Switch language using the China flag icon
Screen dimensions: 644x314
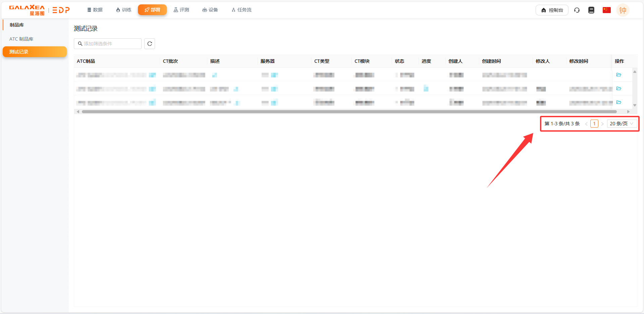point(606,10)
